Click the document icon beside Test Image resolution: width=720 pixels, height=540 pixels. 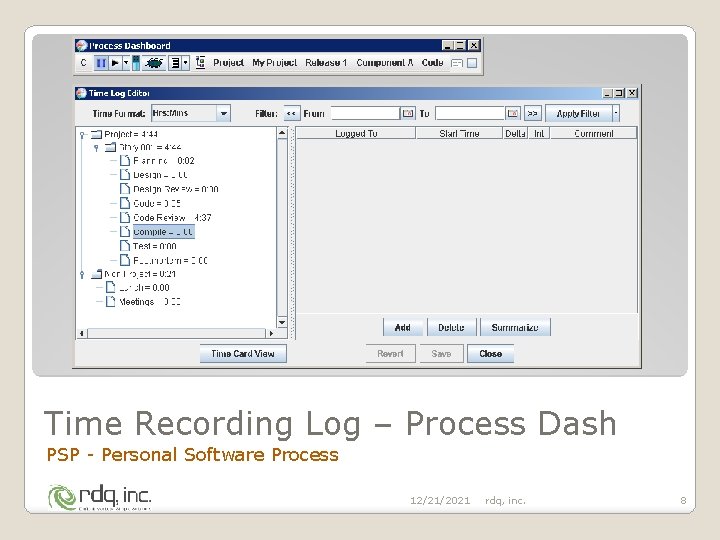(125, 246)
